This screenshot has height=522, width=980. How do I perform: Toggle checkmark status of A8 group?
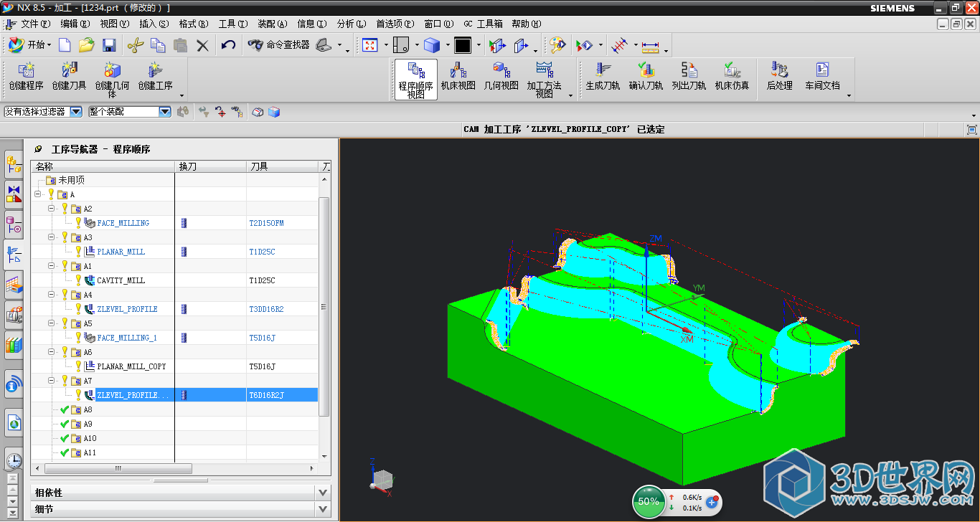click(x=65, y=409)
